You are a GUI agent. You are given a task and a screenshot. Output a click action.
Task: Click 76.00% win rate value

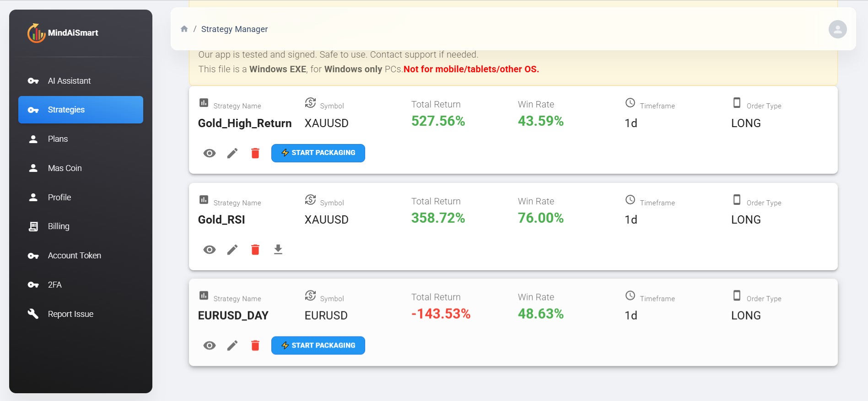tap(540, 218)
